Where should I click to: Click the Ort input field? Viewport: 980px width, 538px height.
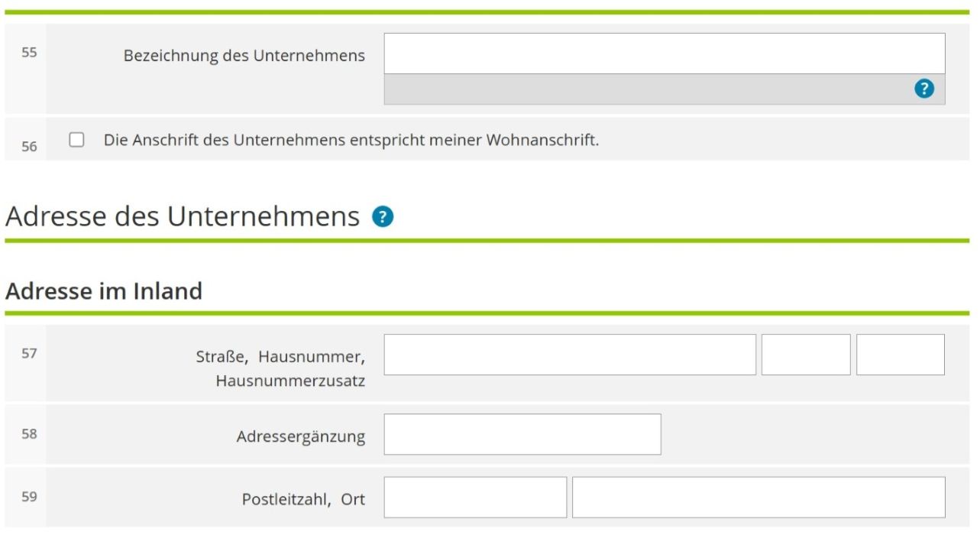click(x=758, y=497)
